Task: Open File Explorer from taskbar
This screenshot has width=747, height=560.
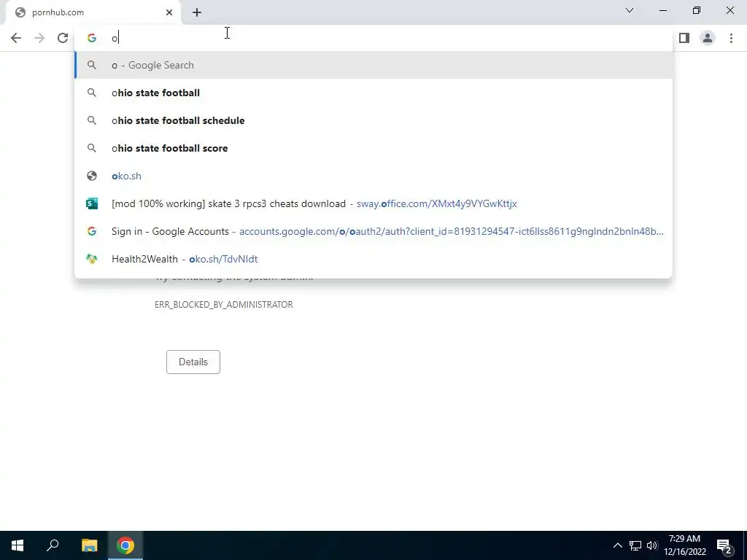Action: click(89, 545)
